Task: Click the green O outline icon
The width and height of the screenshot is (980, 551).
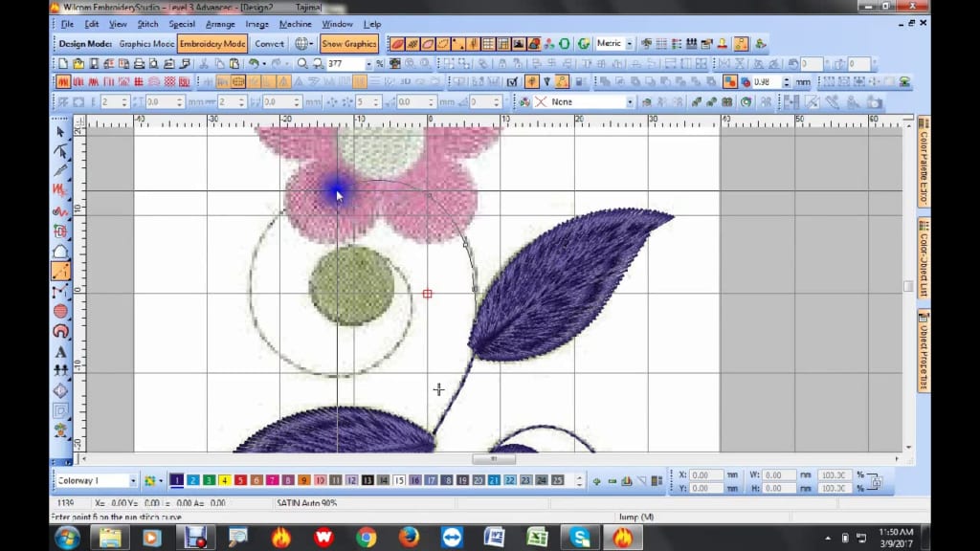Action: pyautogui.click(x=565, y=44)
